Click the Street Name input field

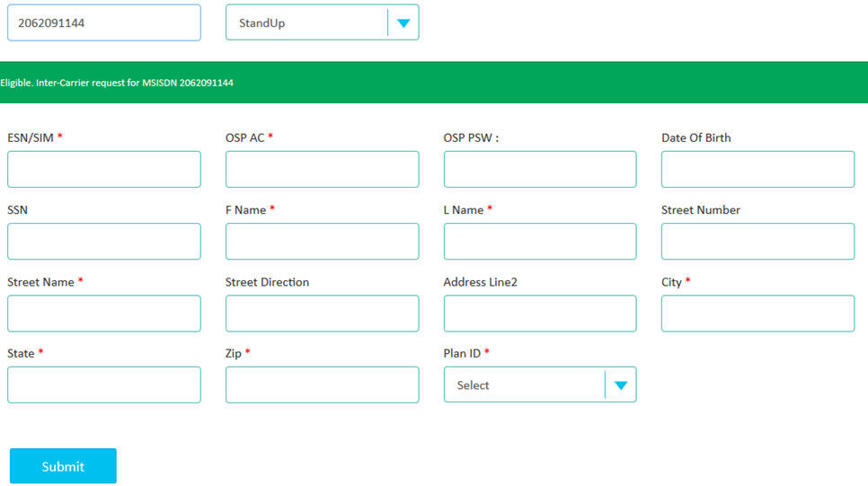pos(104,314)
